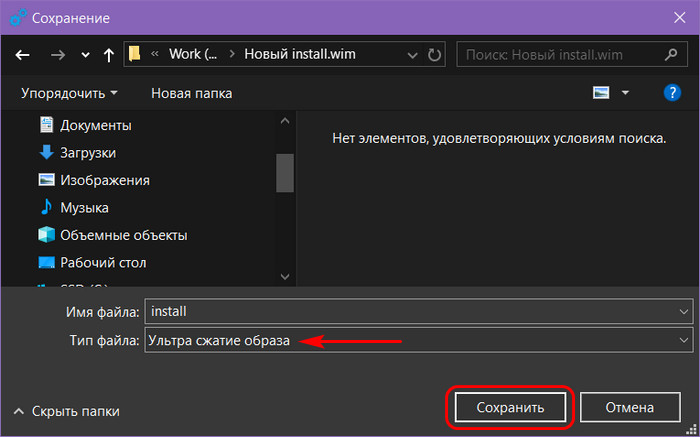Click the Изображения picture icon
This screenshot has width=700, height=437.
click(x=46, y=180)
